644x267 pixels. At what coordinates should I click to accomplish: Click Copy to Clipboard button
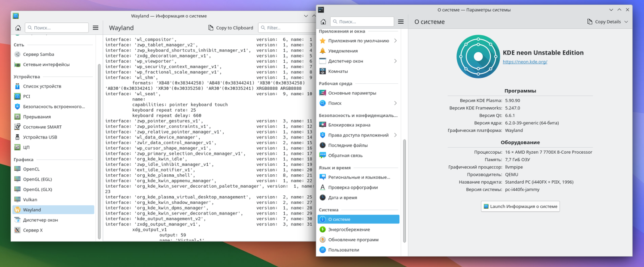pyautogui.click(x=231, y=27)
